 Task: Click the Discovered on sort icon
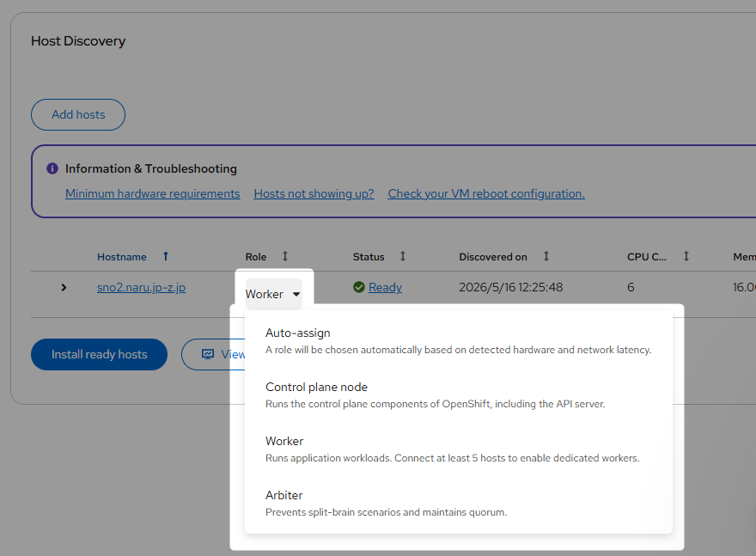pyautogui.click(x=546, y=257)
